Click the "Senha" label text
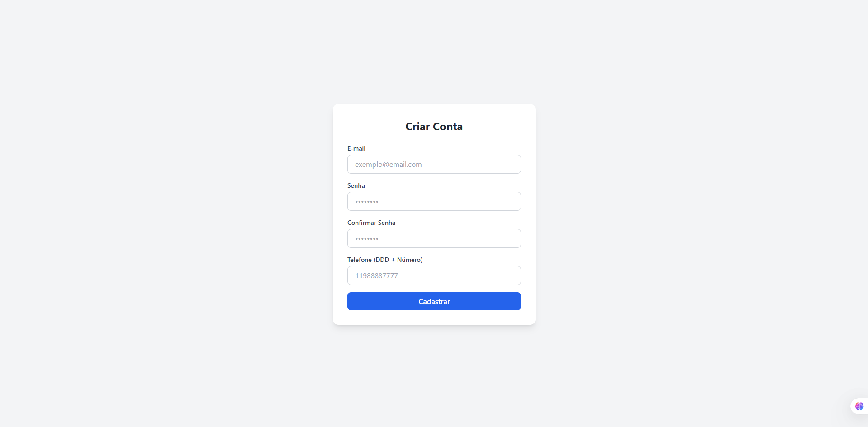The height and width of the screenshot is (427, 868). [x=356, y=185]
